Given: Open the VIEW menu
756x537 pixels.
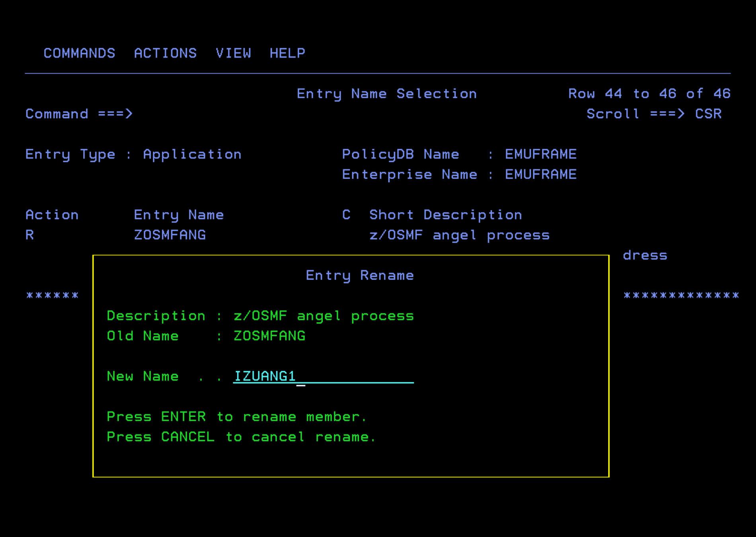Looking at the screenshot, I should [234, 53].
